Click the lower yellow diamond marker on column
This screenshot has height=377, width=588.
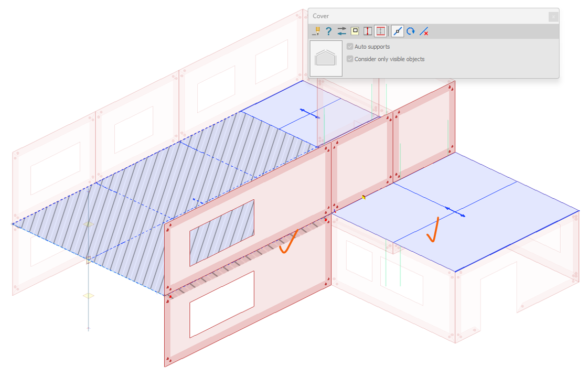click(89, 296)
